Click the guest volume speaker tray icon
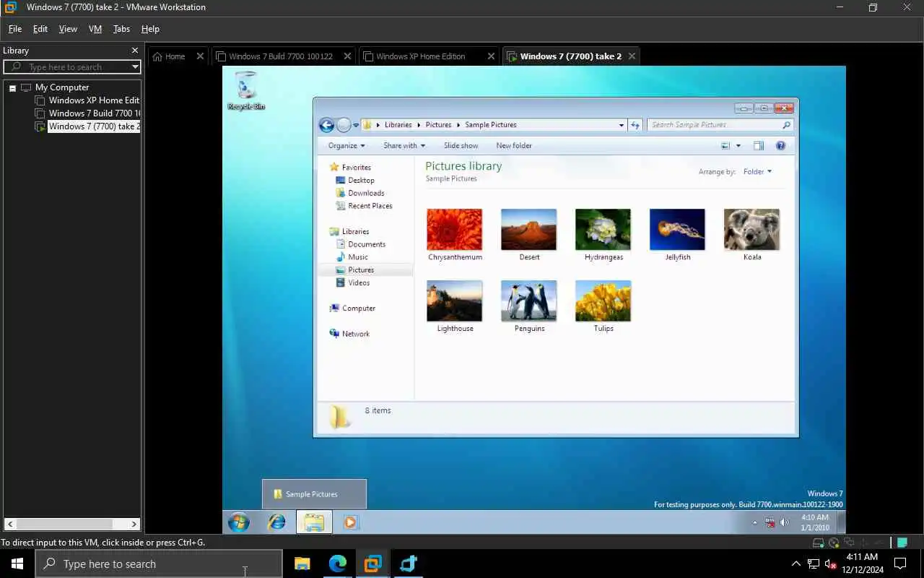The image size is (924, 578). click(785, 522)
